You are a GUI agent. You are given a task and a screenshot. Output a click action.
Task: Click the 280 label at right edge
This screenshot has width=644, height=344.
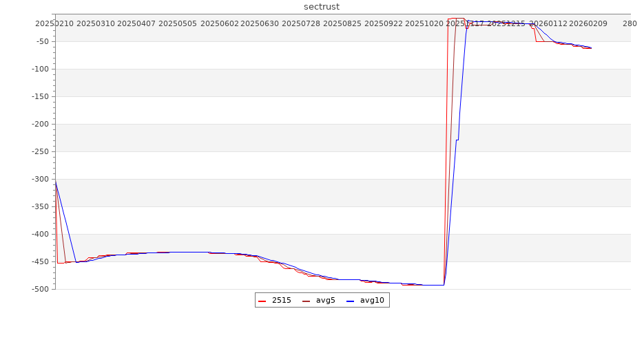[x=630, y=23]
